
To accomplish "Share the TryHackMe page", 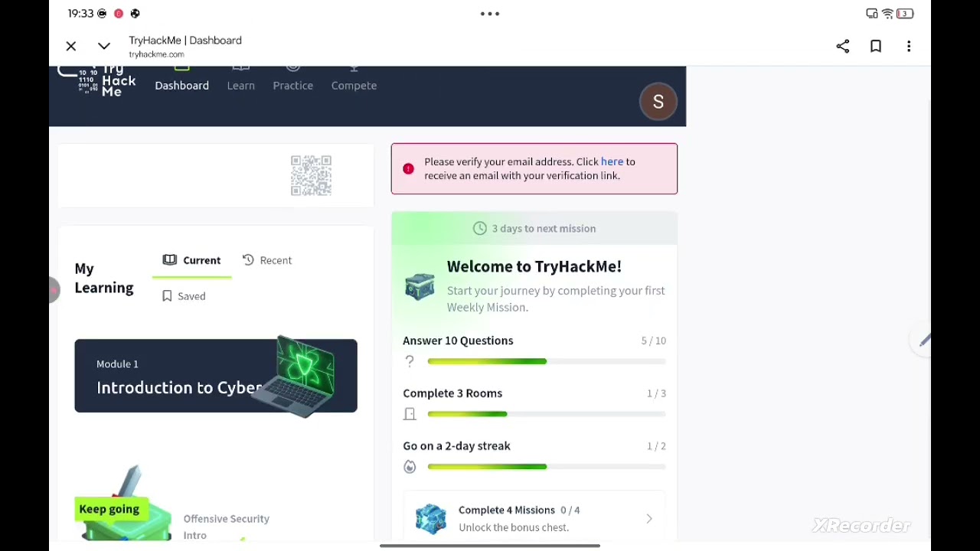I will 843,47.
